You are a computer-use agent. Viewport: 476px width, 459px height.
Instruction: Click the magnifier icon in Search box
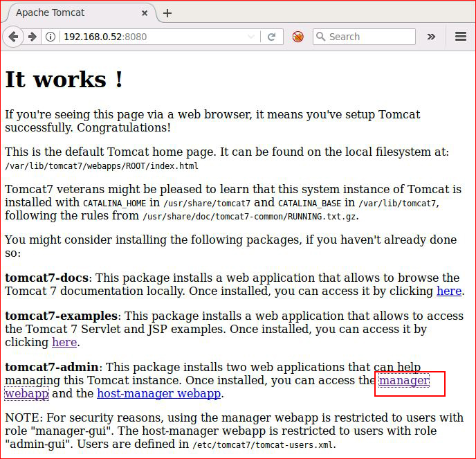pos(320,37)
